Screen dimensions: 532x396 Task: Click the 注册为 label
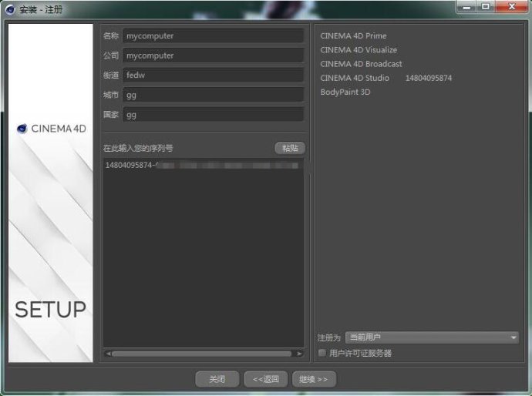click(328, 337)
